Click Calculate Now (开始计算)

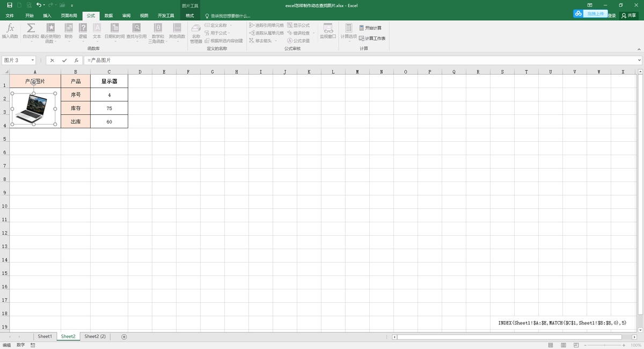(370, 28)
